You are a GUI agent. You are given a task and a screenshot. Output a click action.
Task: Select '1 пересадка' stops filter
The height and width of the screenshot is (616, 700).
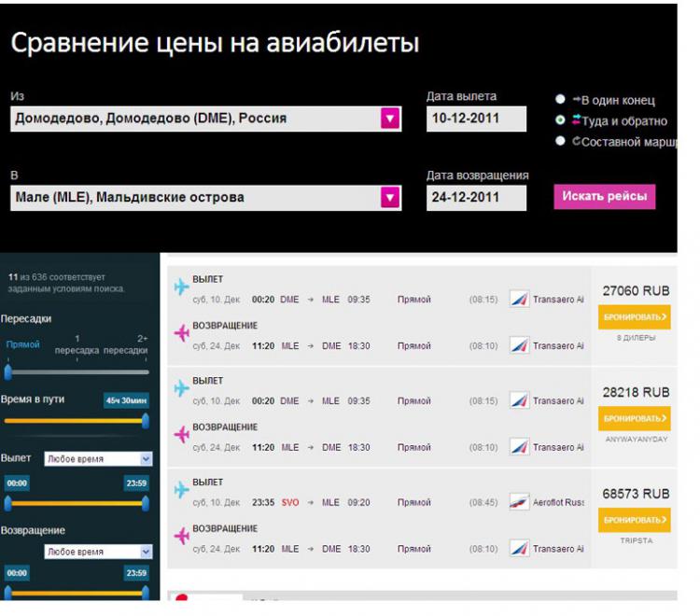click(x=77, y=344)
